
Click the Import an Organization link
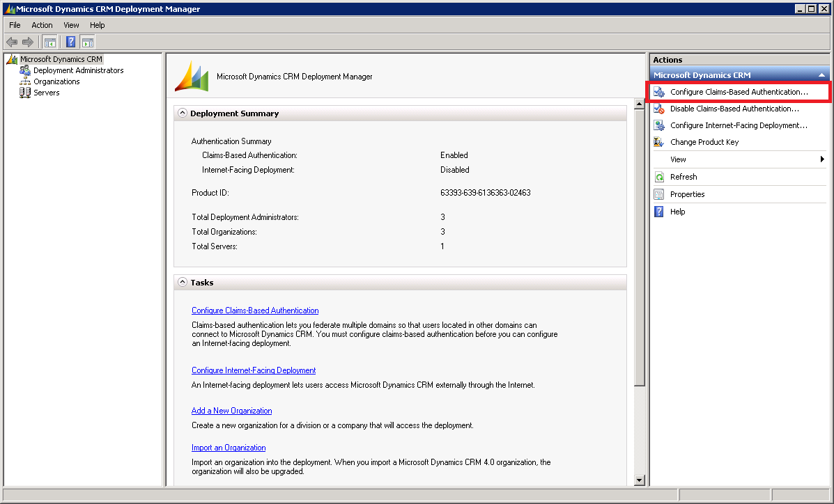[229, 448]
